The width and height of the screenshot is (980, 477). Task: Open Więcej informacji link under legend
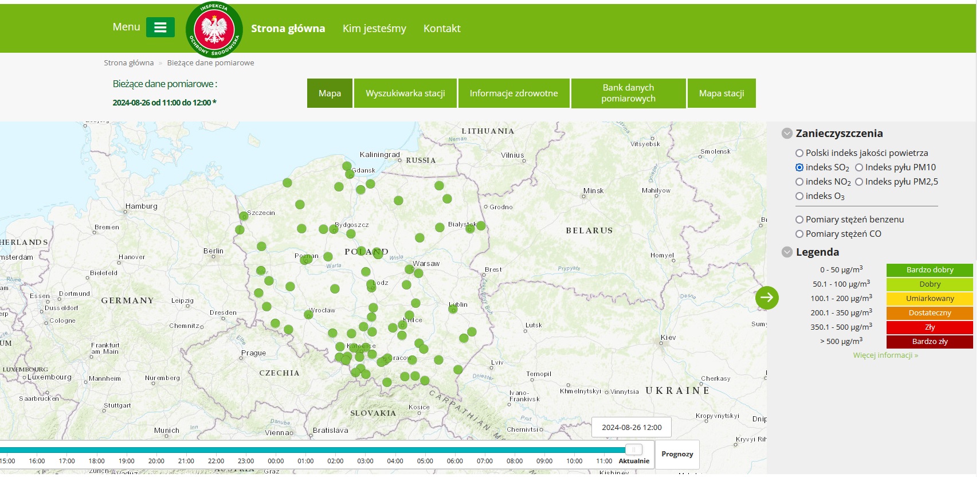[x=885, y=355]
